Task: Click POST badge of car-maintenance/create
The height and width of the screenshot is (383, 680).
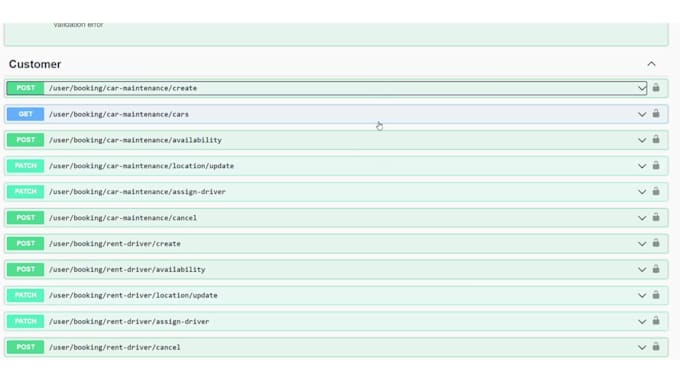Action: [25, 88]
